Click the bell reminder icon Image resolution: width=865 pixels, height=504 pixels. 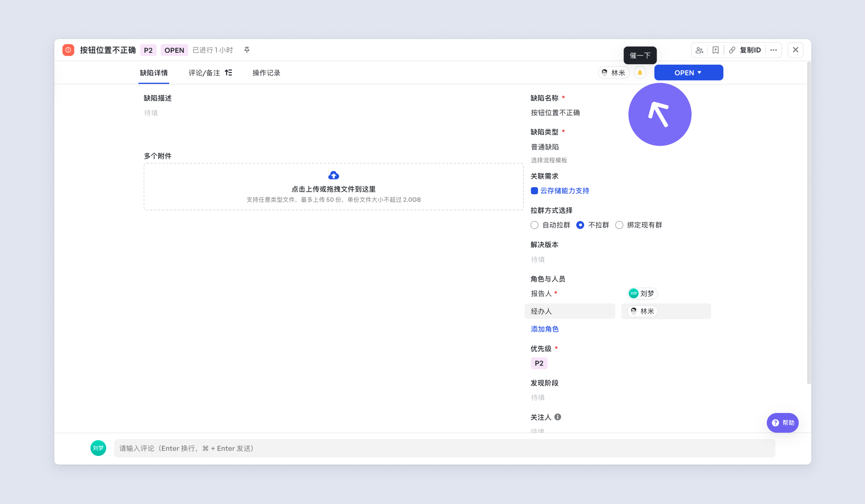point(640,73)
